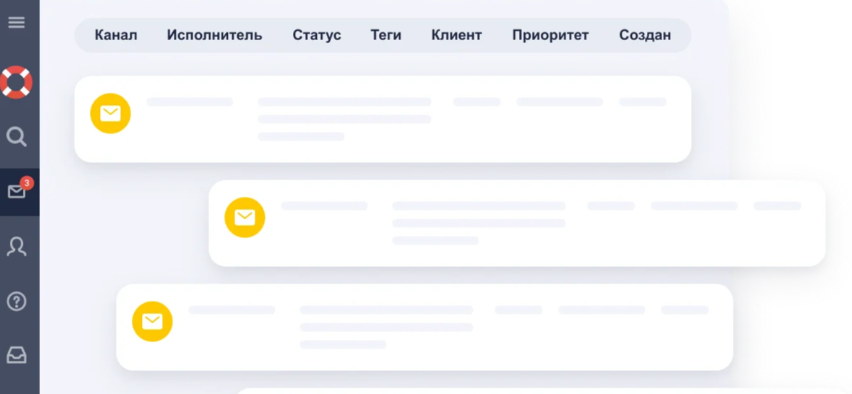Open search via magnifier icon
This screenshot has width=852, height=394.
(16, 136)
